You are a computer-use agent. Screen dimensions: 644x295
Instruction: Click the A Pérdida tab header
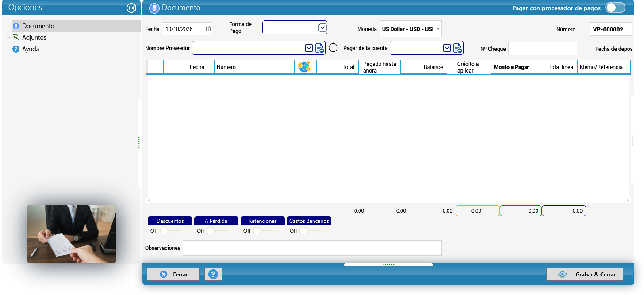pyautogui.click(x=216, y=221)
